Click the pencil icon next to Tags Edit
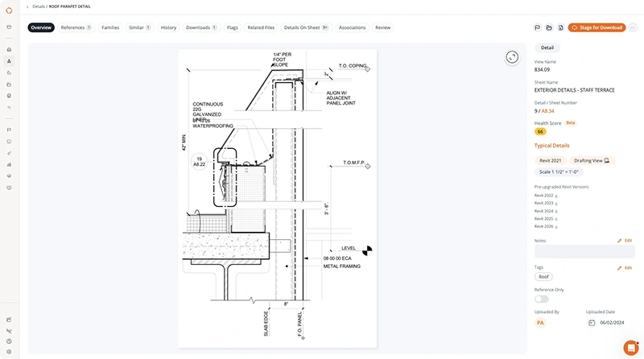Screen dimensions: 644x359 coord(619,268)
